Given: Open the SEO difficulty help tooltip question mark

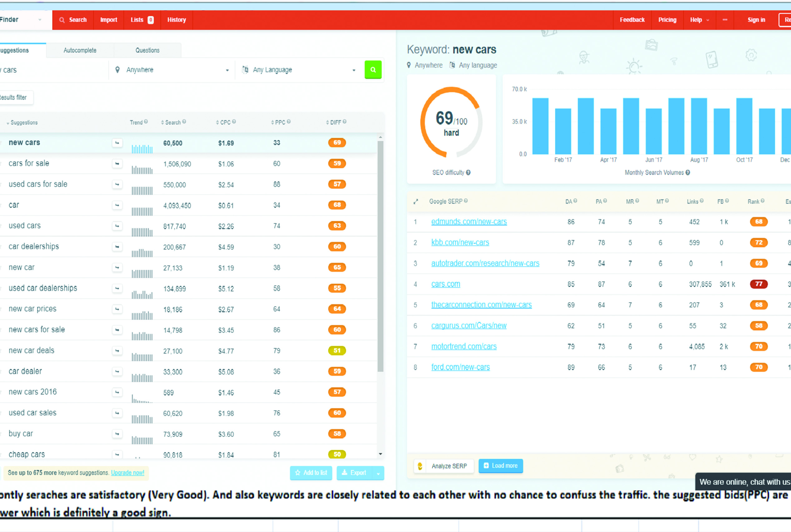Looking at the screenshot, I should pos(469,172).
